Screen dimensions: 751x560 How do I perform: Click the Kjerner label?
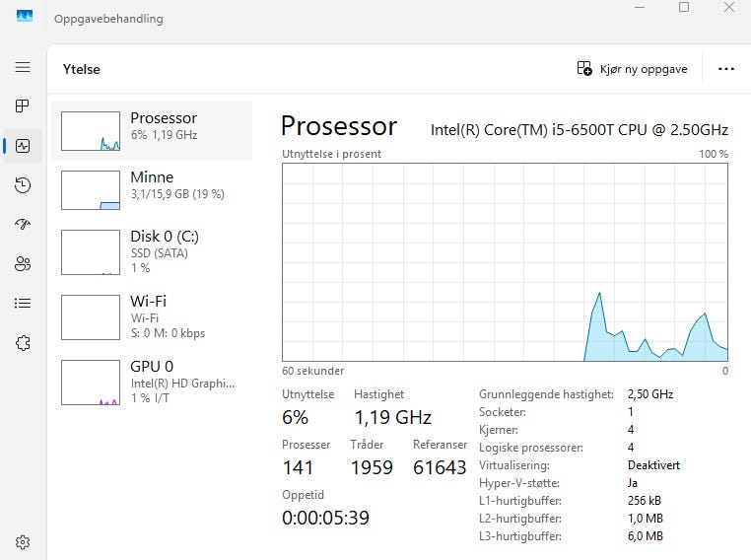coord(499,430)
